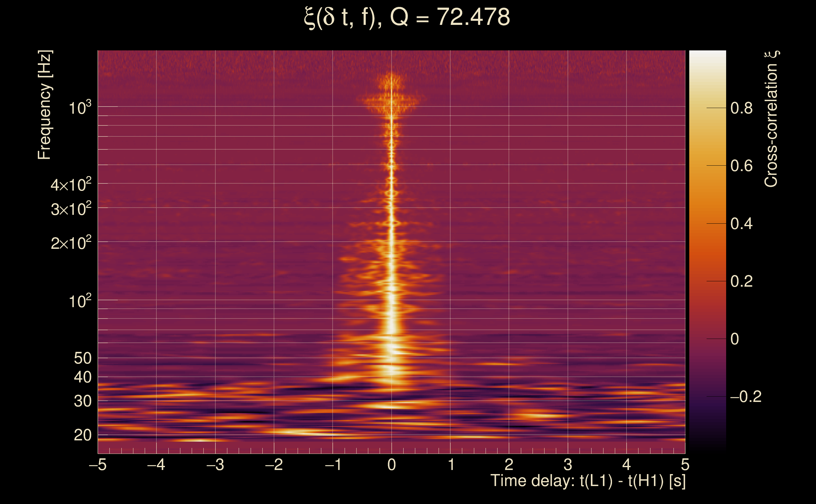Click the plot title showing Q = 72.478

click(x=407, y=17)
